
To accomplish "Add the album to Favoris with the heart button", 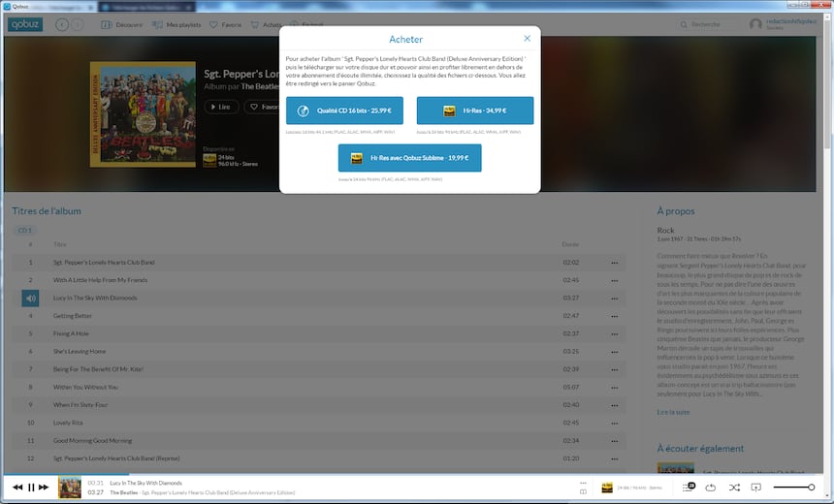I will [262, 107].
